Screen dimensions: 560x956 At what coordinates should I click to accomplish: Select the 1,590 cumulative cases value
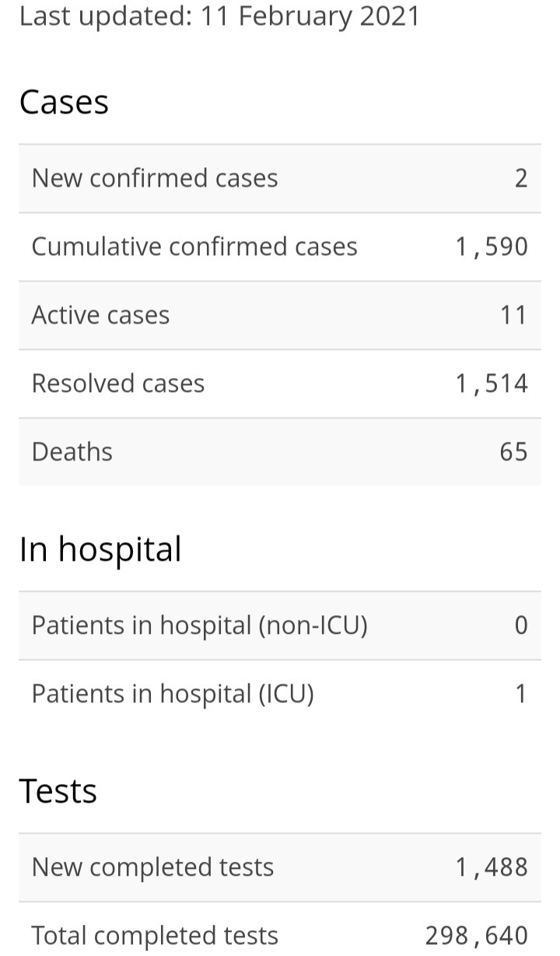click(x=492, y=247)
